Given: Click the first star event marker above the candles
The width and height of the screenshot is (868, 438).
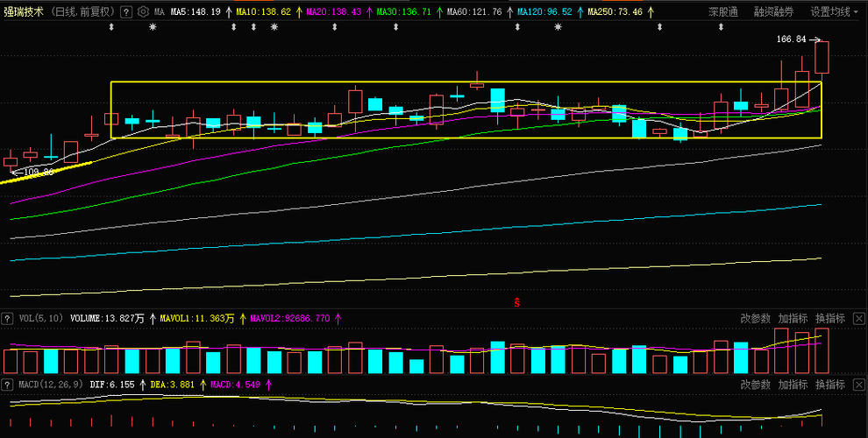Looking at the screenshot, I should pos(153,26).
